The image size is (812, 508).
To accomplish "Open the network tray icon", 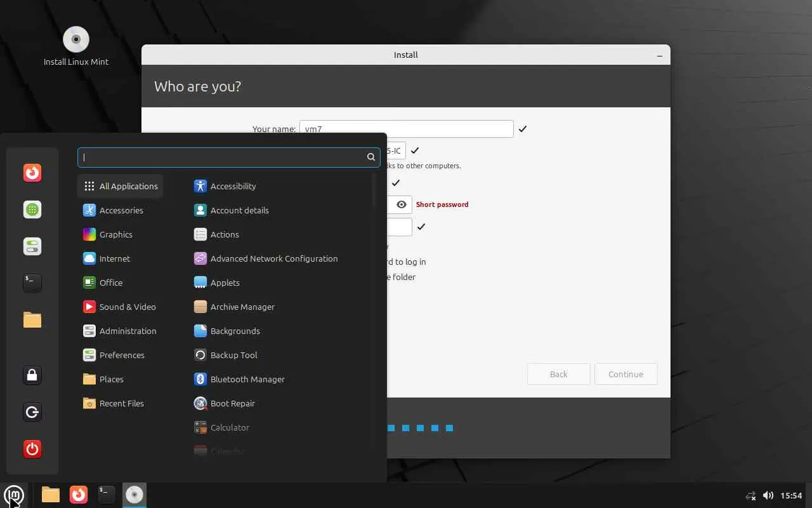I will coord(751,495).
